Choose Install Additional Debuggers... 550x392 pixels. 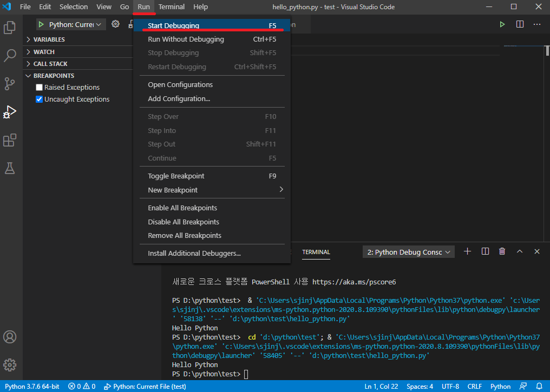point(212,253)
